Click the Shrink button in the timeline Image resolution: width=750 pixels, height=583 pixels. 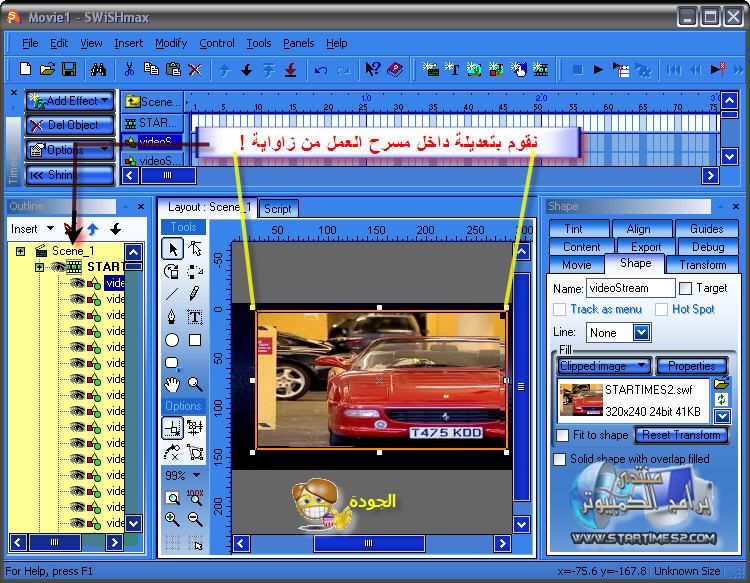point(70,175)
